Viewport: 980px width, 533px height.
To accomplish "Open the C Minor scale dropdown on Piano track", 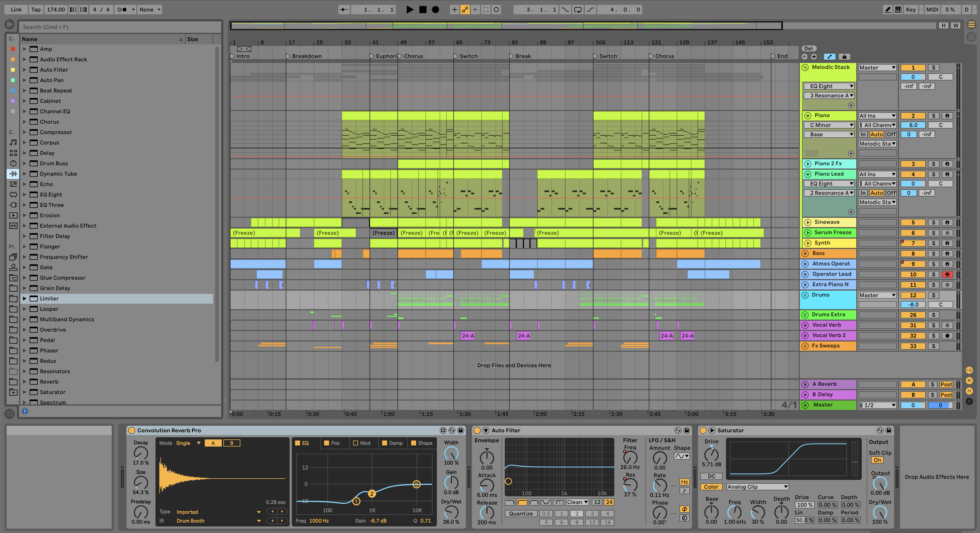I will click(x=829, y=125).
